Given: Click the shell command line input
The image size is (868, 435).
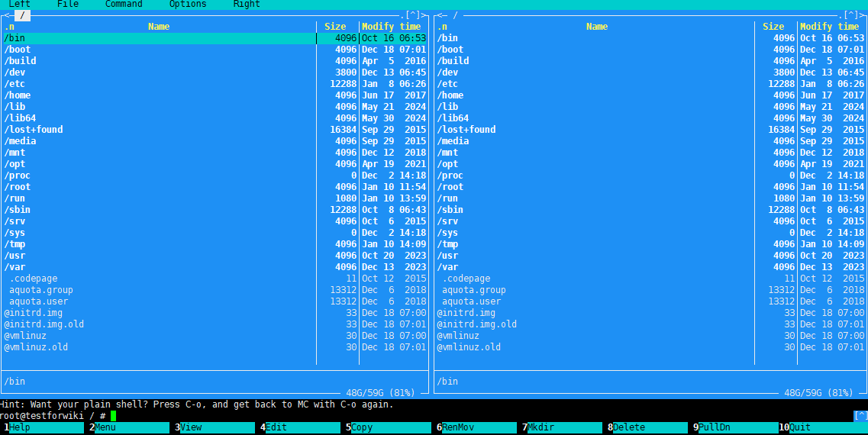Looking at the screenshot, I should pos(426,416).
